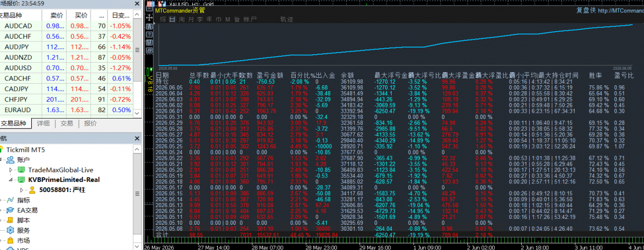Click Market Watch scrollbar down arrow

point(137,113)
